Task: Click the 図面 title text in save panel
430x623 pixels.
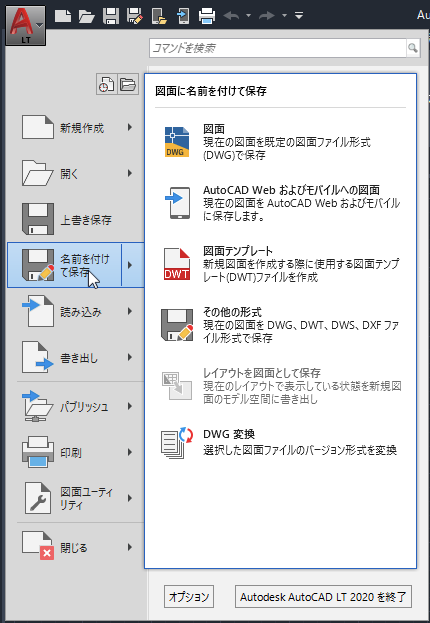Action: coord(214,129)
